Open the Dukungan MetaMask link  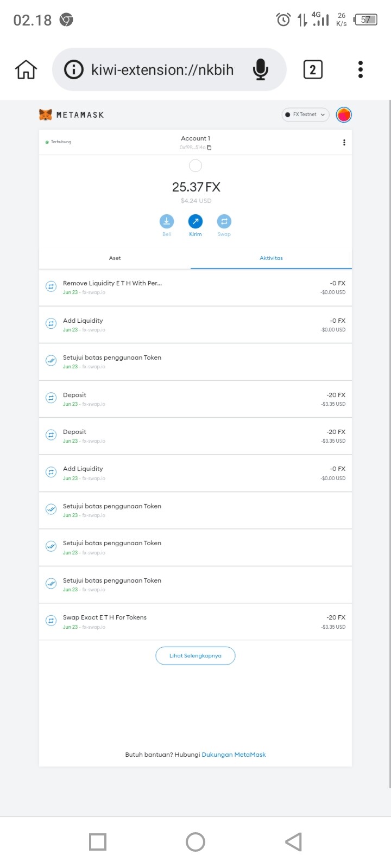(234, 755)
